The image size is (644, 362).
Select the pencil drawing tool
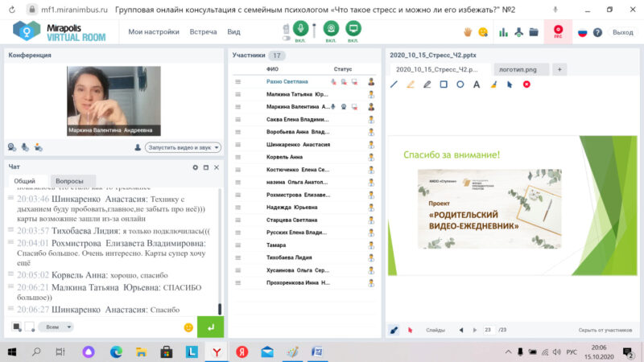[427, 84]
